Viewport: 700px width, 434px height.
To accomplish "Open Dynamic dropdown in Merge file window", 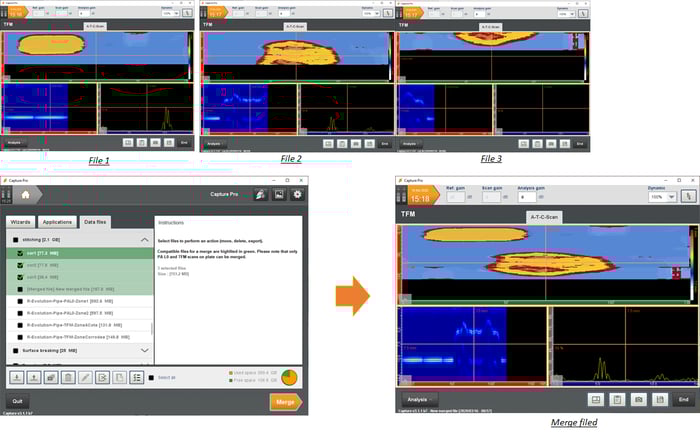I will [x=662, y=197].
